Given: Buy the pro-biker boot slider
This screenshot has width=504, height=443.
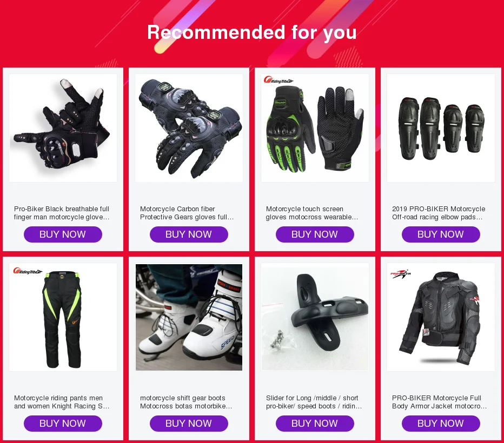Looking at the screenshot, I should tap(315, 424).
